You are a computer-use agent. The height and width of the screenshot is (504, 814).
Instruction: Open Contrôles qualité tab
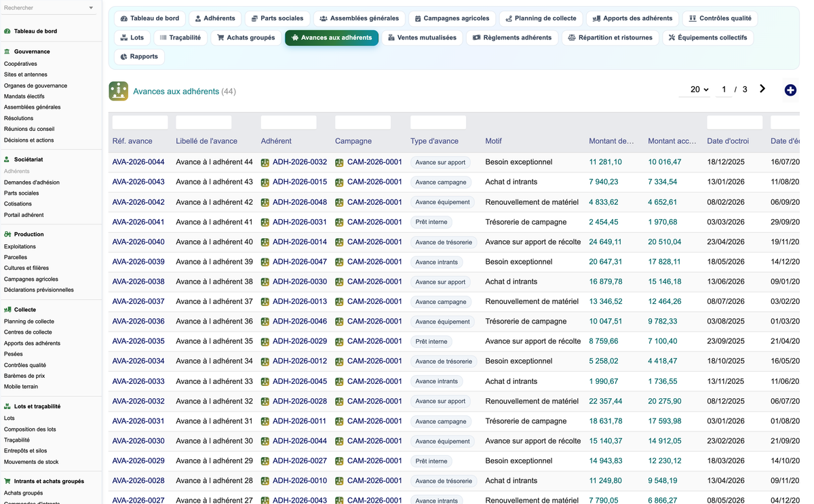pyautogui.click(x=720, y=18)
